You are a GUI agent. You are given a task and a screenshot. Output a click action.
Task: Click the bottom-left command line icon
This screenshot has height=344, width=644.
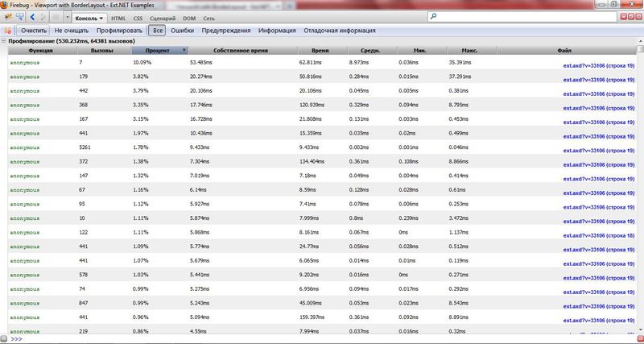5,339
